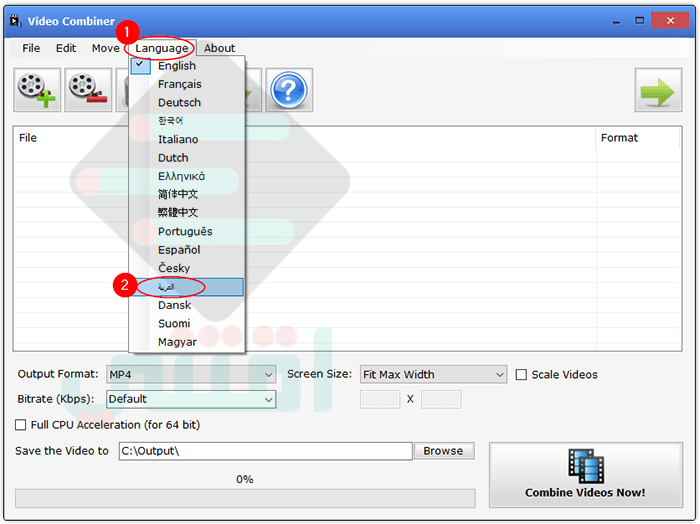Select Italiano from the language menu
The width and height of the screenshot is (700, 524).
tap(187, 139)
